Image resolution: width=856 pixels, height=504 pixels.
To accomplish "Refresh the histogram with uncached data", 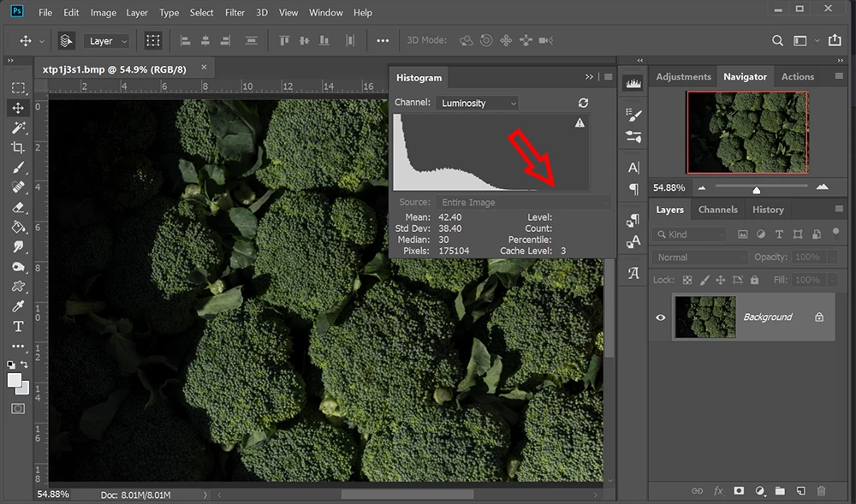I will pos(583,103).
